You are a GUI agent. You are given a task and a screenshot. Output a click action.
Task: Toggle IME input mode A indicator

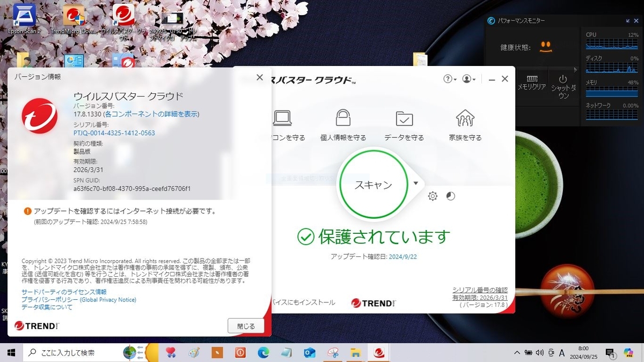pyautogui.click(x=562, y=352)
